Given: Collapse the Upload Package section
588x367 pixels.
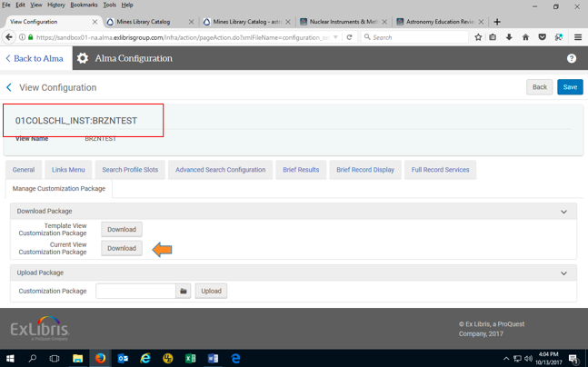Looking at the screenshot, I should point(563,273).
